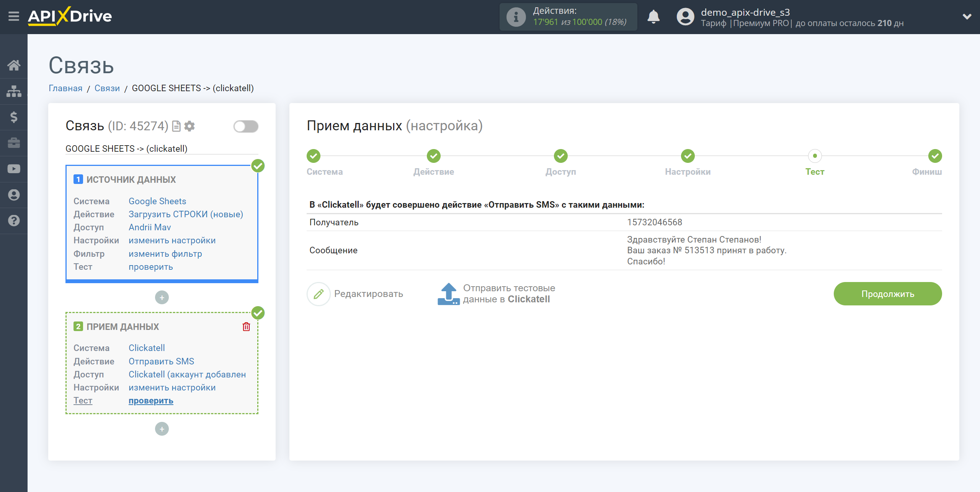Open the connections sitemap sidebar icon
Viewport: 980px width, 492px height.
pyautogui.click(x=14, y=91)
